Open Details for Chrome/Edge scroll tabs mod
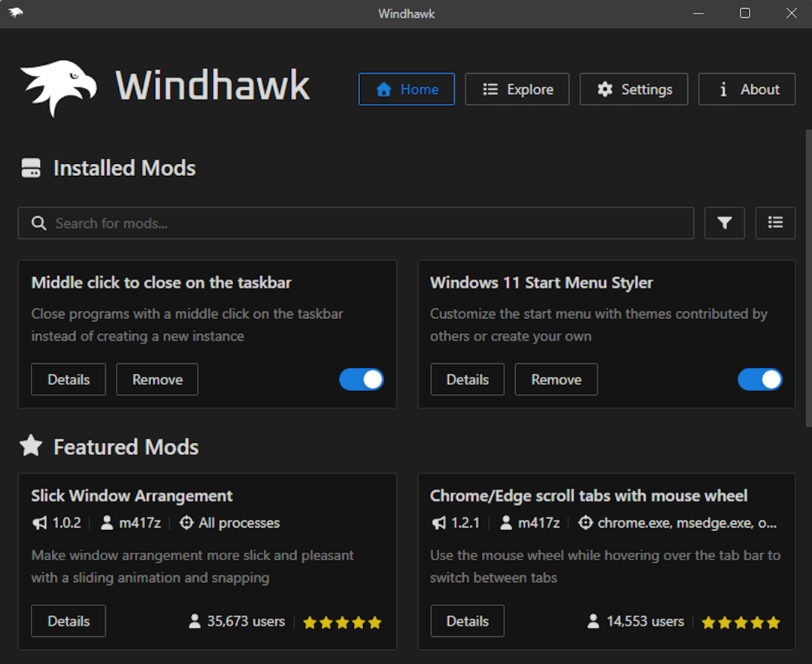Viewport: 812px width, 664px height. [467, 621]
